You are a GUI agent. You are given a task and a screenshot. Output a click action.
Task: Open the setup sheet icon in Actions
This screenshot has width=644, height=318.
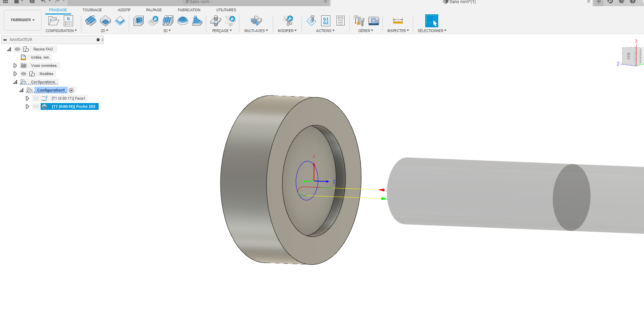(x=341, y=21)
